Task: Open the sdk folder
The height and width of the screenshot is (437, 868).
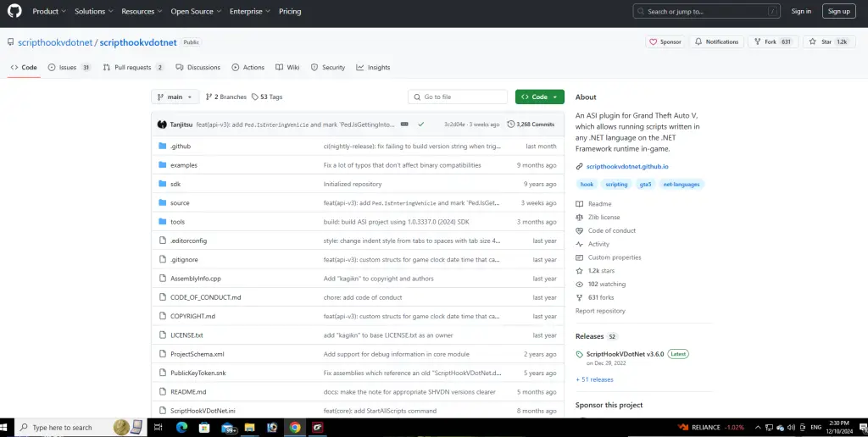Action: (x=175, y=185)
